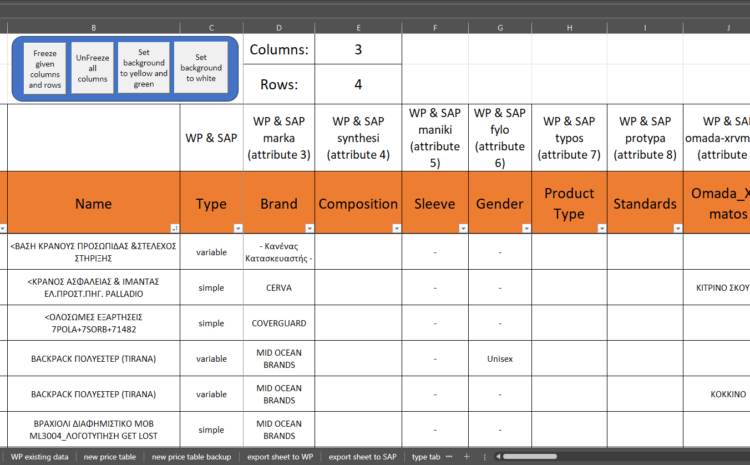This screenshot has height=465, width=750.
Task: Select column D header
Action: 279,28
